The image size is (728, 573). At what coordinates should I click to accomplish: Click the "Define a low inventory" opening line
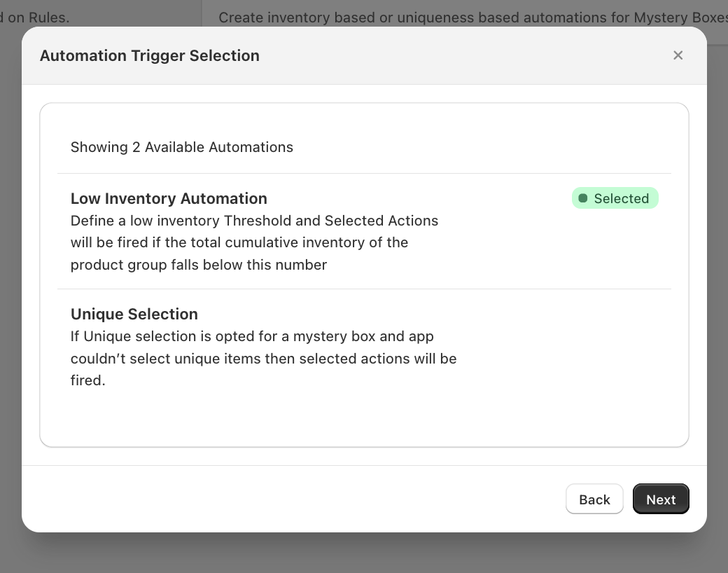tap(145, 221)
